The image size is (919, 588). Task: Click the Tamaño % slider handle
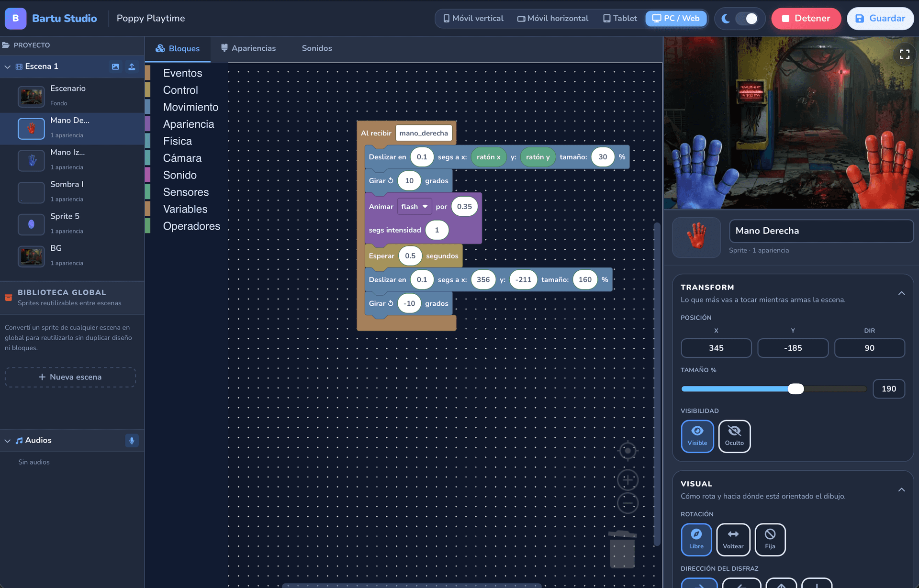click(796, 389)
